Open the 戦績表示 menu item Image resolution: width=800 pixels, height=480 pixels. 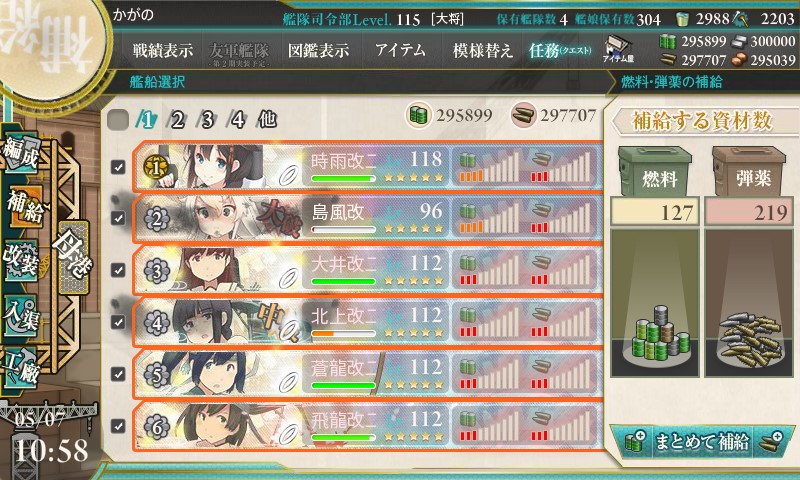pyautogui.click(x=163, y=50)
